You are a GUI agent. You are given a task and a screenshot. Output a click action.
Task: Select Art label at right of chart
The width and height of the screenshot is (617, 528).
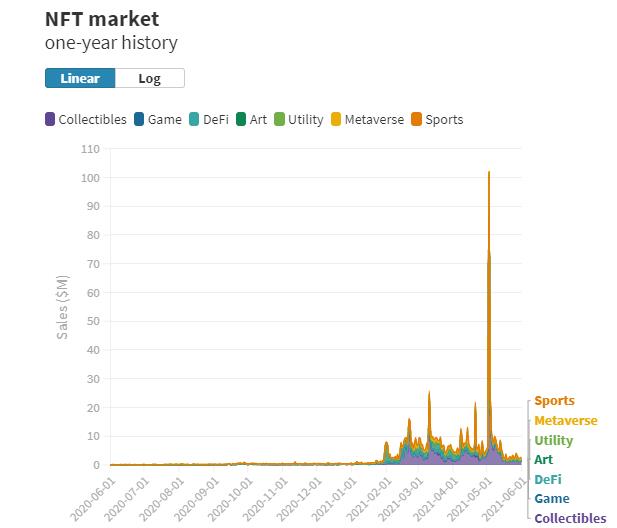click(x=543, y=460)
